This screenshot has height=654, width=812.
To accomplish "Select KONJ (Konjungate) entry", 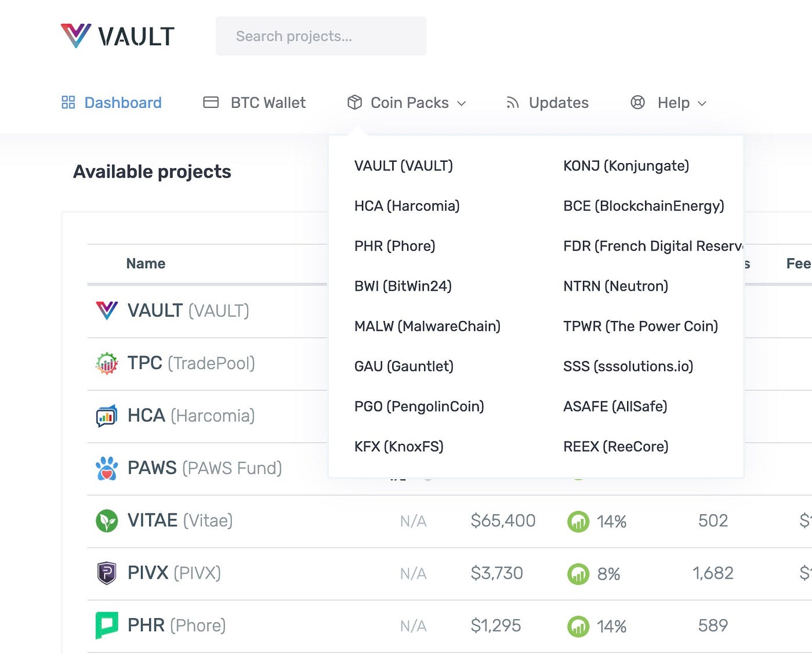I will (626, 166).
